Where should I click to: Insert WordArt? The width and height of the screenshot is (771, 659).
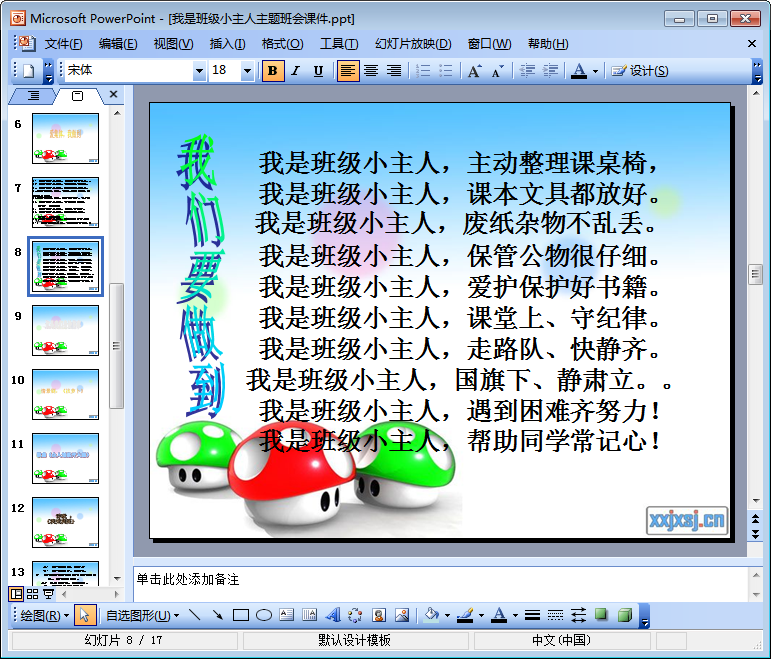coord(333,615)
